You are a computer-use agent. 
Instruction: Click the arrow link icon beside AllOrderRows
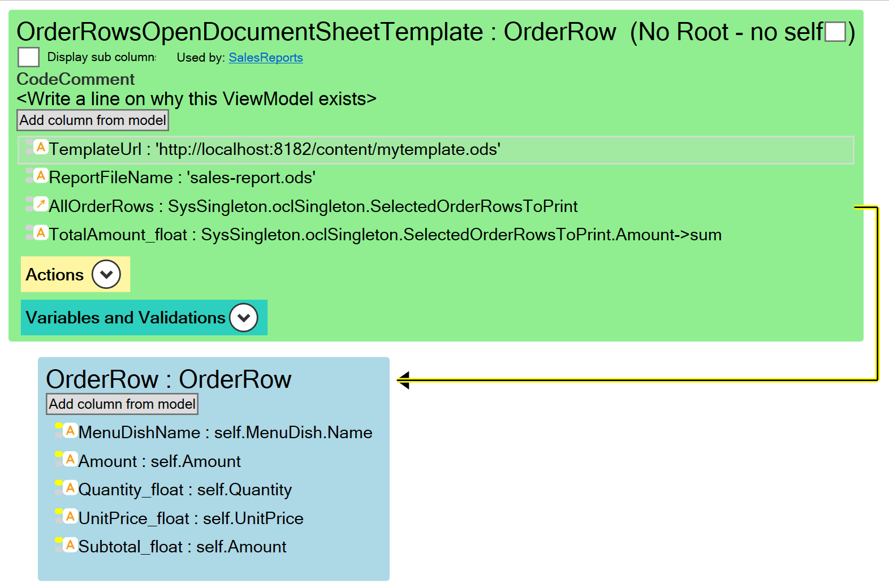click(x=41, y=204)
